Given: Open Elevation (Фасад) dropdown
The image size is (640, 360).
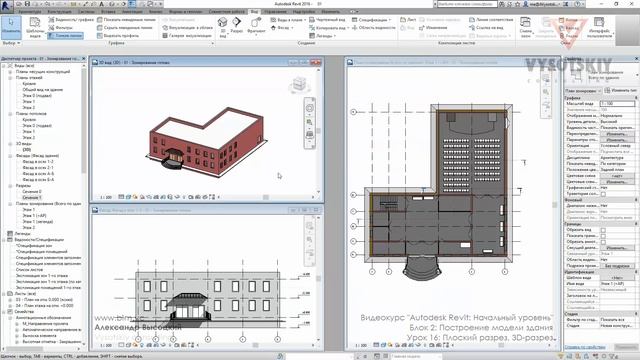Looking at the screenshot, I should point(282,28).
